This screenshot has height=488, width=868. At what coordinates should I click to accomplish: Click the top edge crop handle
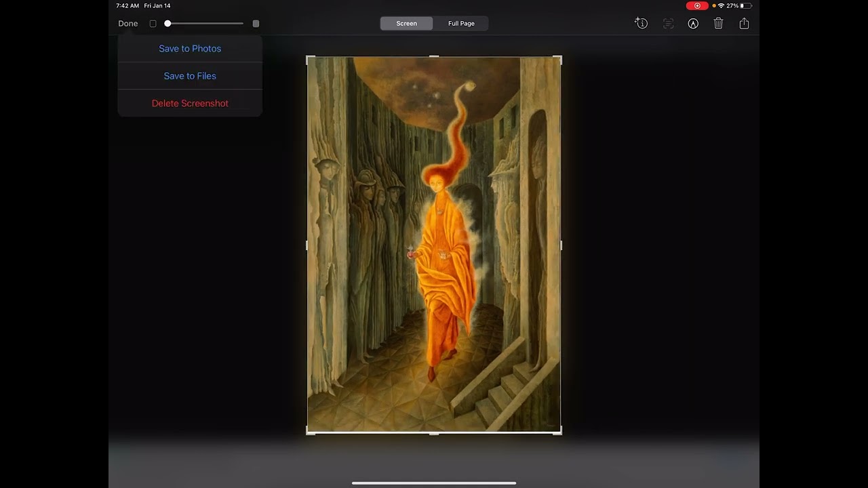tap(434, 57)
